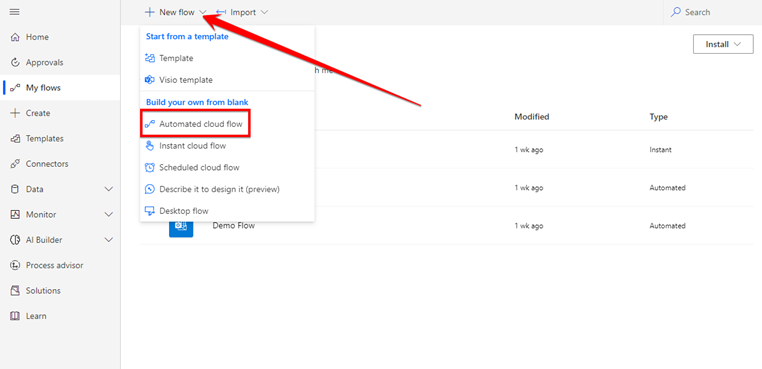Image resolution: width=762 pixels, height=369 pixels.
Task: Collapse the New flow dropdown chevron
Action: 203,13
